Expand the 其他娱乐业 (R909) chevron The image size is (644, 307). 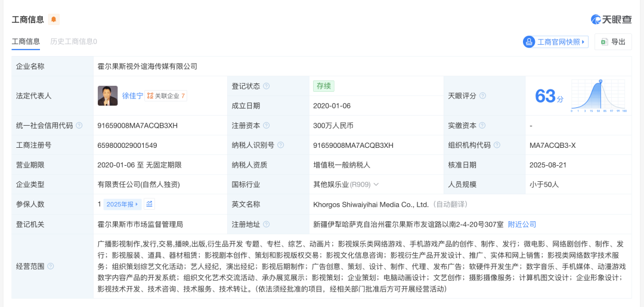pyautogui.click(x=376, y=185)
